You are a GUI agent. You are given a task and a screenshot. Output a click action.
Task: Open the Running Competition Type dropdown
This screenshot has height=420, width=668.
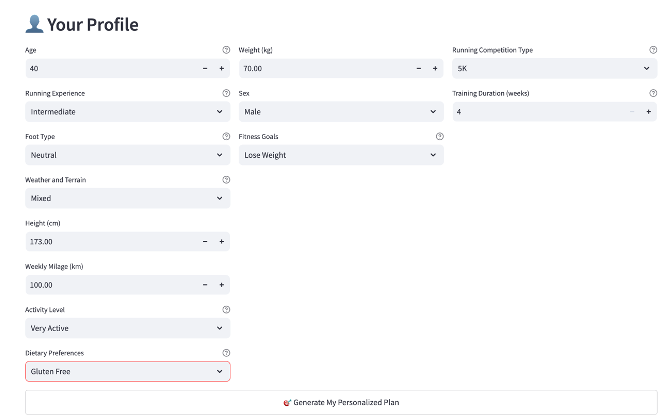point(554,68)
